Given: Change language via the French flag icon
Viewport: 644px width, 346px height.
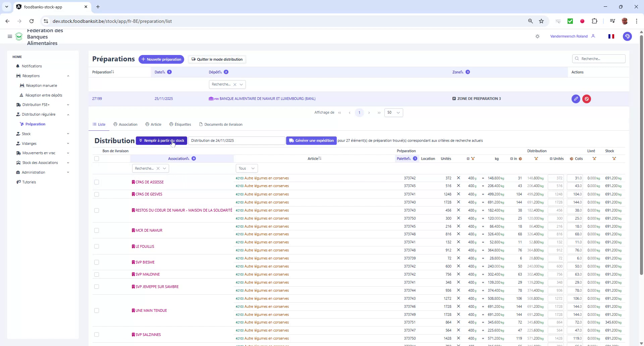Looking at the screenshot, I should (x=611, y=36).
